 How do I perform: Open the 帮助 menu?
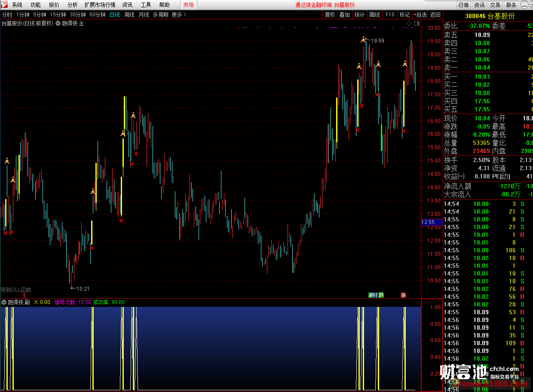point(164,5)
